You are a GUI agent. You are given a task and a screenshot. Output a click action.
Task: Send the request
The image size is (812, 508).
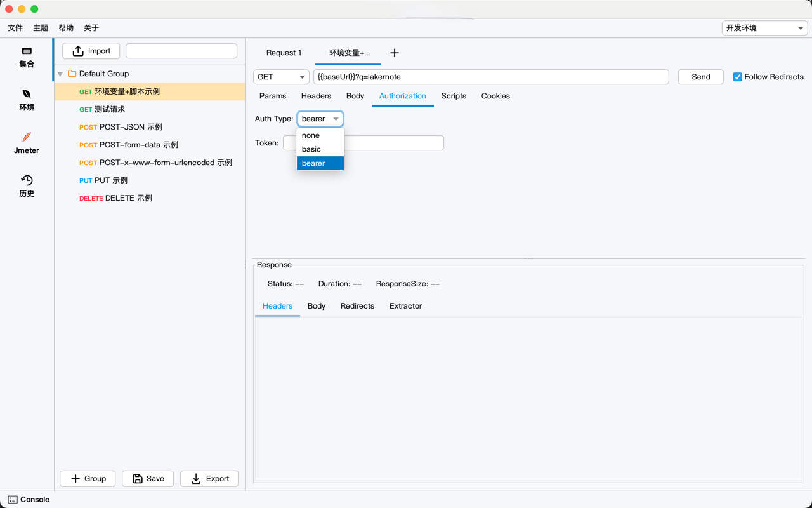coord(701,77)
